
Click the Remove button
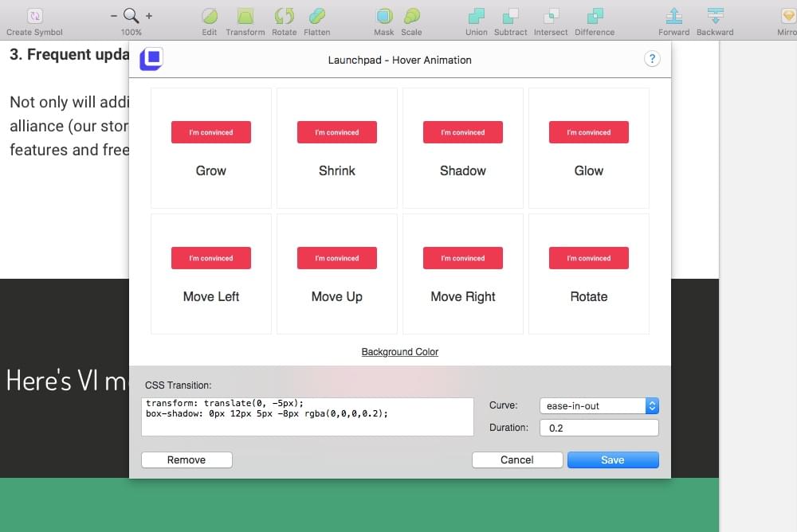coord(186,460)
